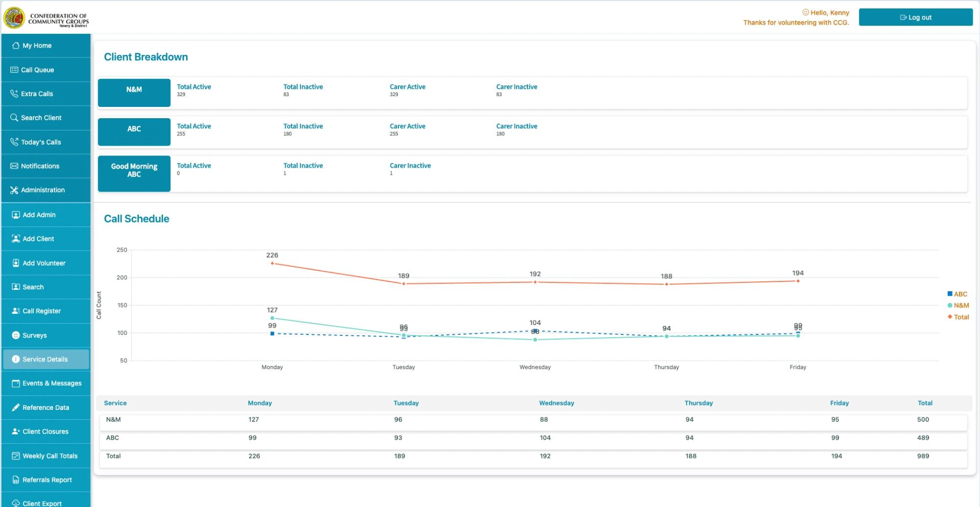Image resolution: width=980 pixels, height=507 pixels.
Task: Click the Service Details info icon
Action: pos(16,359)
